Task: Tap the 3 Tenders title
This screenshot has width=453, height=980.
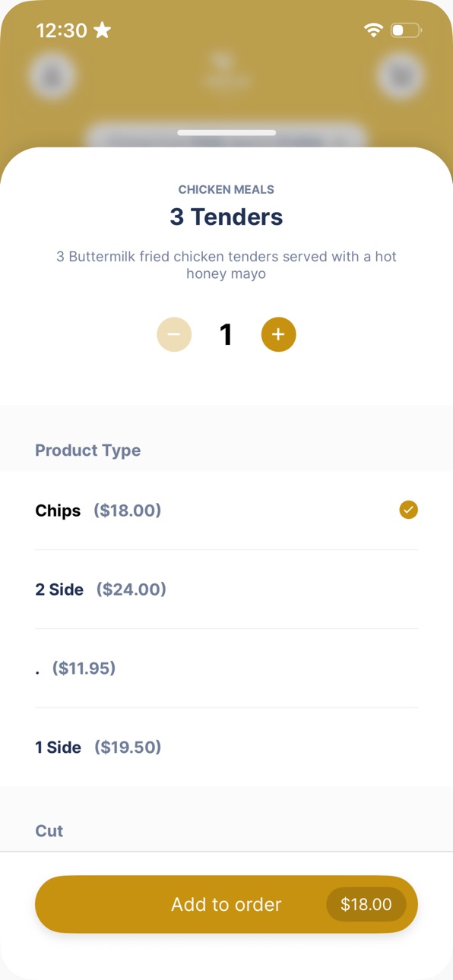Action: tap(226, 217)
